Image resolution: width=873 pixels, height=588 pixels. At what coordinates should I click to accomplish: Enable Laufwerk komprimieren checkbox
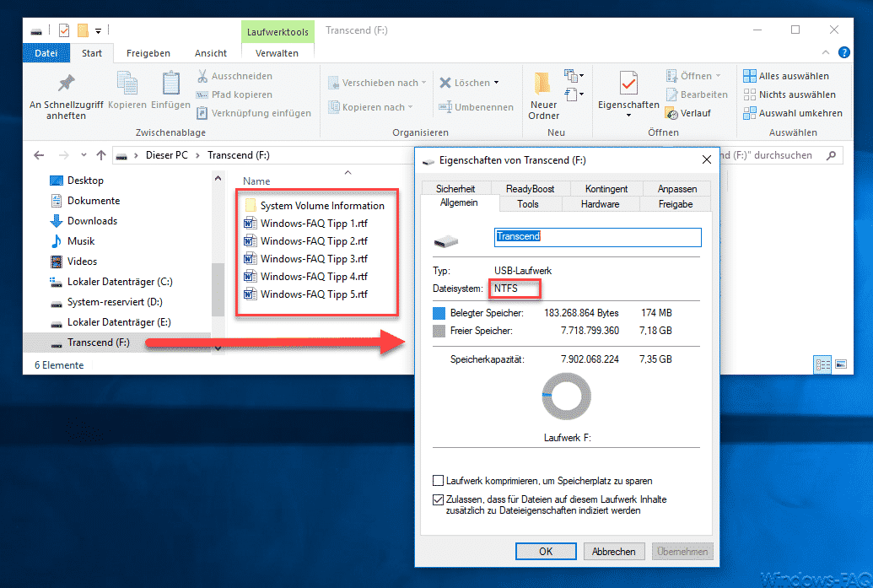(x=439, y=481)
